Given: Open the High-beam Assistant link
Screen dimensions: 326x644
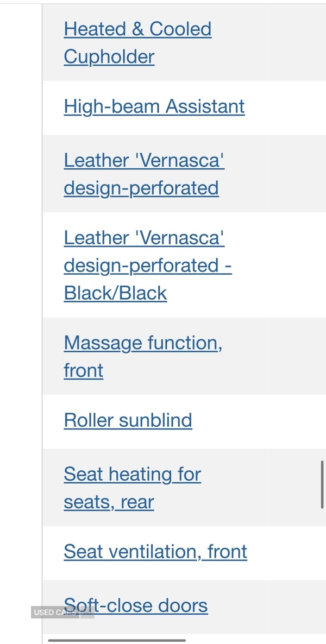Looking at the screenshot, I should coord(154,106).
